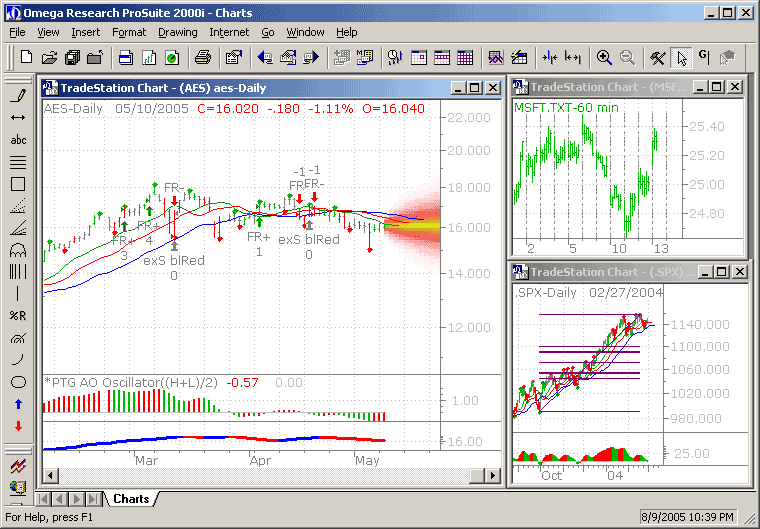Maximize the .SPX chart window

[x=722, y=272]
